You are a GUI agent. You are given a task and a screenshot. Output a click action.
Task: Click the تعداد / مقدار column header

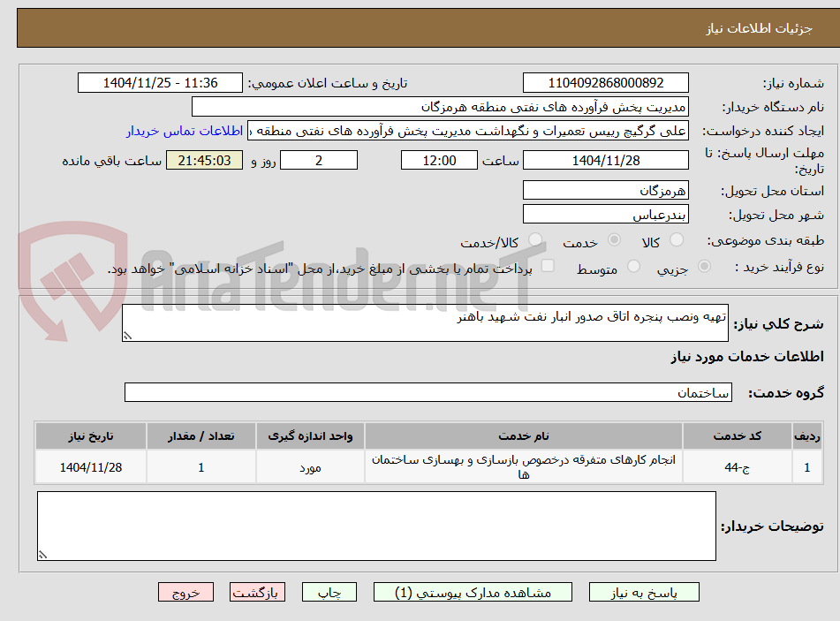pyautogui.click(x=201, y=436)
